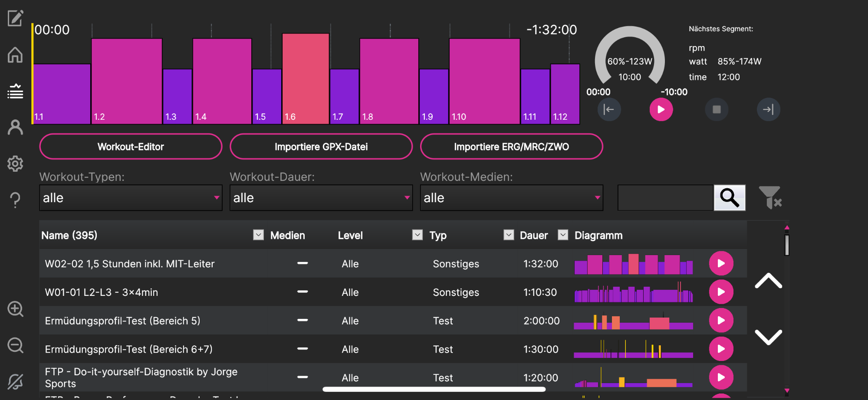Click the magnifier search button
The width and height of the screenshot is (868, 400).
click(730, 198)
